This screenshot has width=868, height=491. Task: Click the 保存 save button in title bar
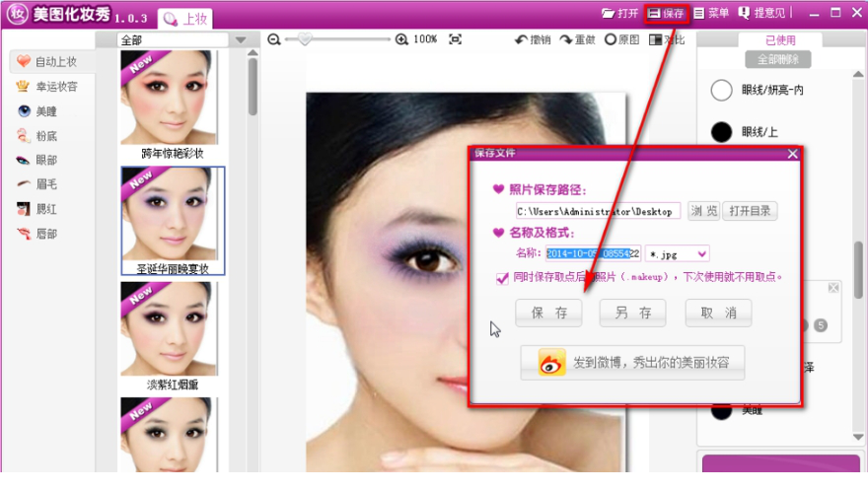(666, 13)
